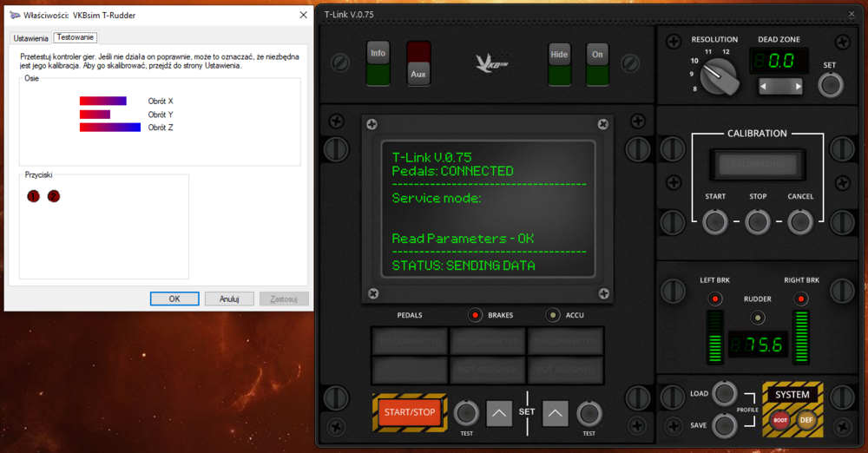Click the 'Pedals: CONNECTED' line on display
The width and height of the screenshot is (868, 453).
click(x=453, y=171)
